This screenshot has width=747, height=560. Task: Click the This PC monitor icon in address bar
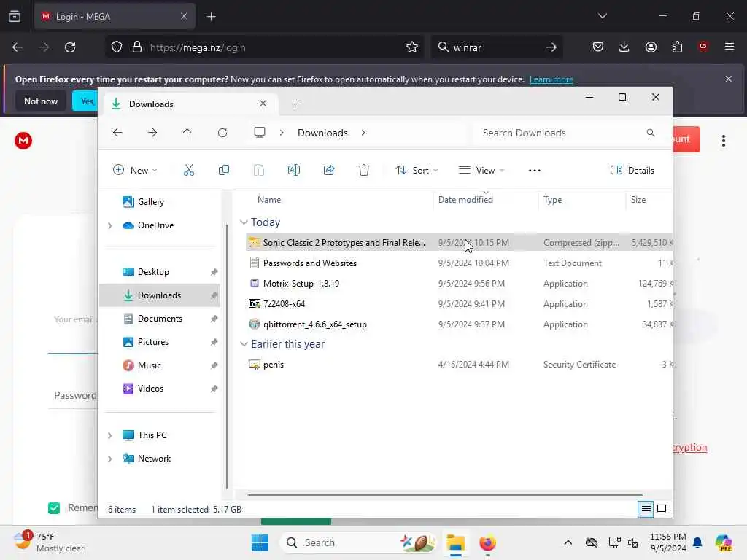pos(260,133)
